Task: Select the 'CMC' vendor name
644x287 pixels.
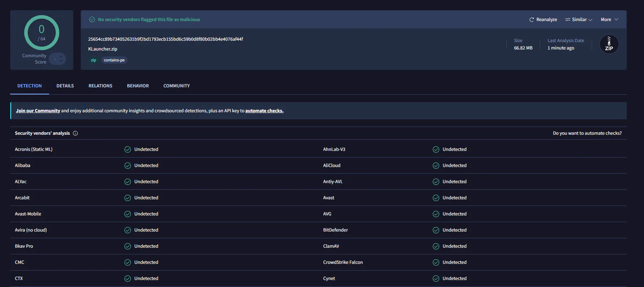Action: 20,262
